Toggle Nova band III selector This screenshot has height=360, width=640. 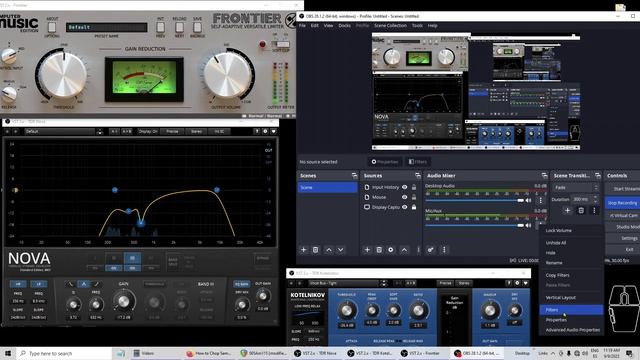tap(132, 258)
